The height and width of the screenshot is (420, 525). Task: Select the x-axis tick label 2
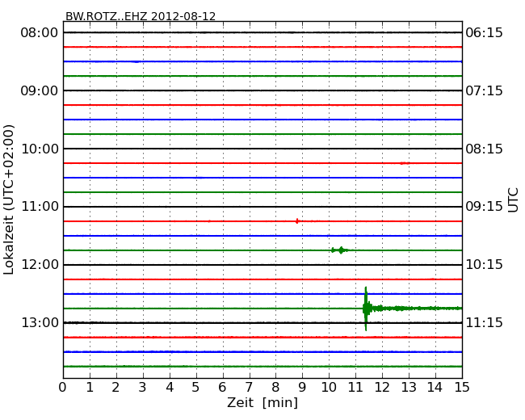pyautogui.click(x=115, y=387)
